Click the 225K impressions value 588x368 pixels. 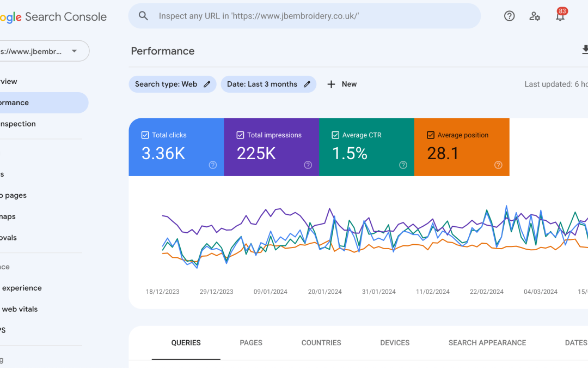256,153
